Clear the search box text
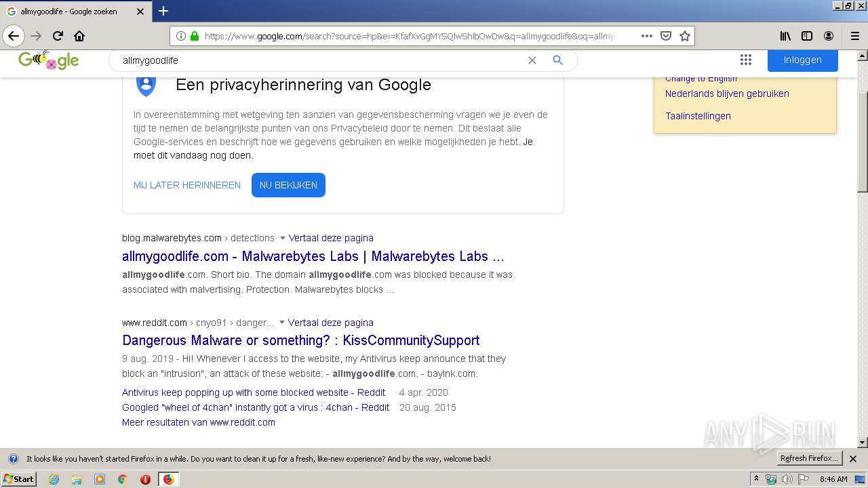This screenshot has height=488, width=868. pos(532,60)
